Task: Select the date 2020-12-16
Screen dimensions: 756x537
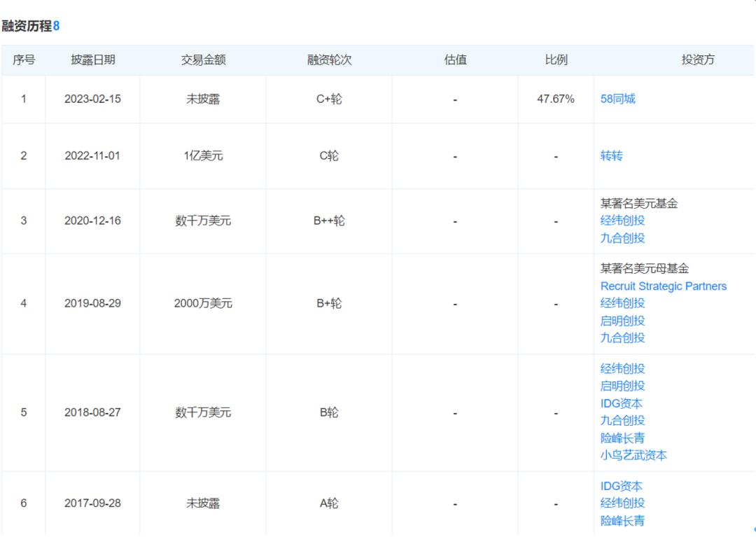Action: pos(92,221)
